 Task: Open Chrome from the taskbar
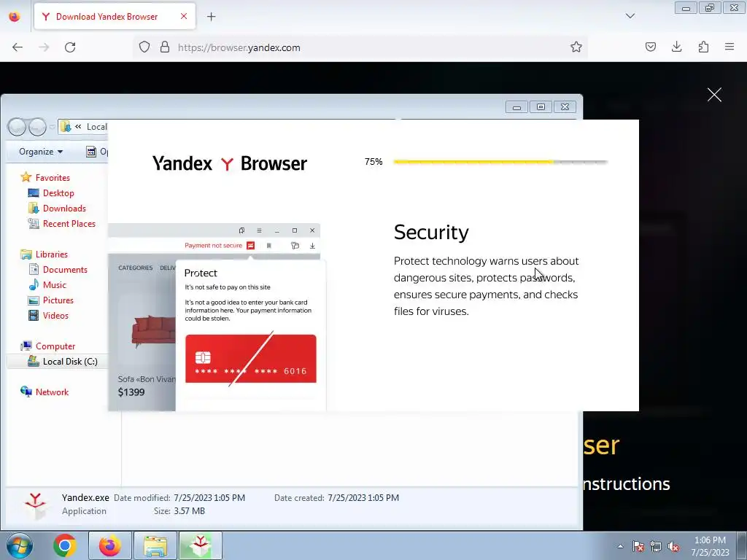coord(64,545)
